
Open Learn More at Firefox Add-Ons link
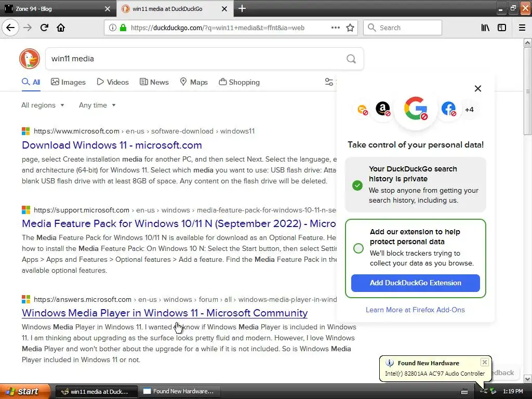point(415,310)
